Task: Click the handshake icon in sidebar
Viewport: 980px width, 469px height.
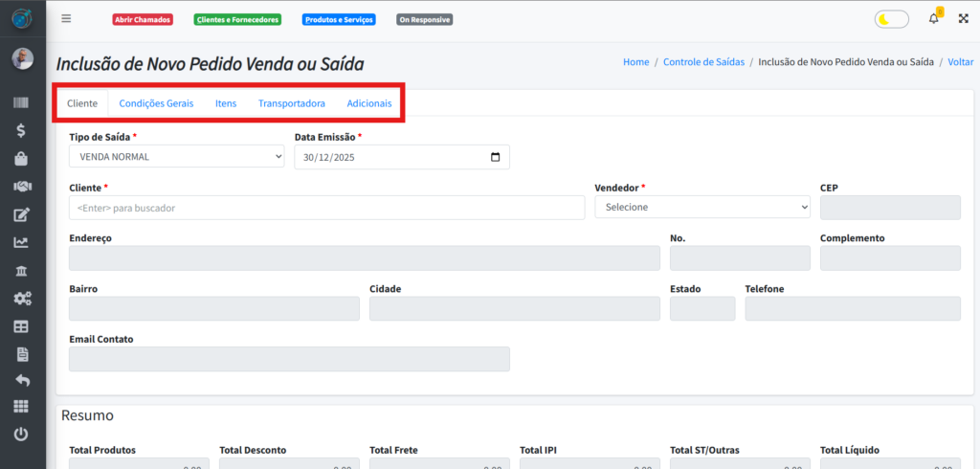Action: (x=21, y=186)
